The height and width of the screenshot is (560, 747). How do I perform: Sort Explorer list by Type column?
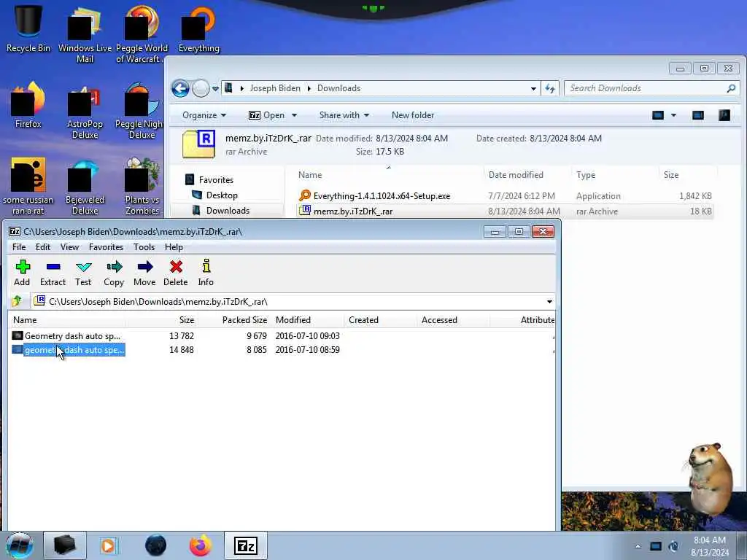coord(614,175)
